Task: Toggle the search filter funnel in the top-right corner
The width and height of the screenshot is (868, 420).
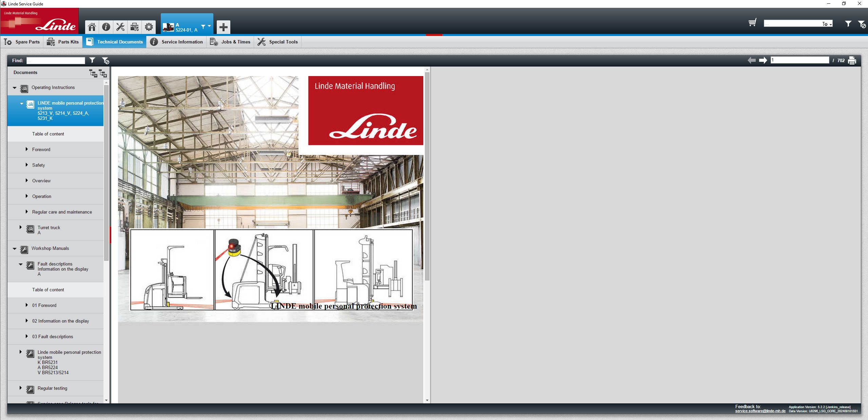Action: 849,24
